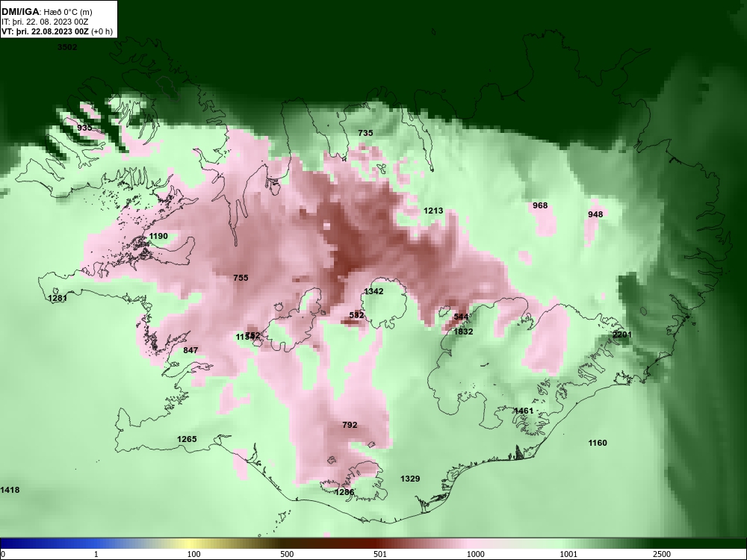The width and height of the screenshot is (747, 560).
Task: Click the 1190 value label
Action: click(x=158, y=236)
